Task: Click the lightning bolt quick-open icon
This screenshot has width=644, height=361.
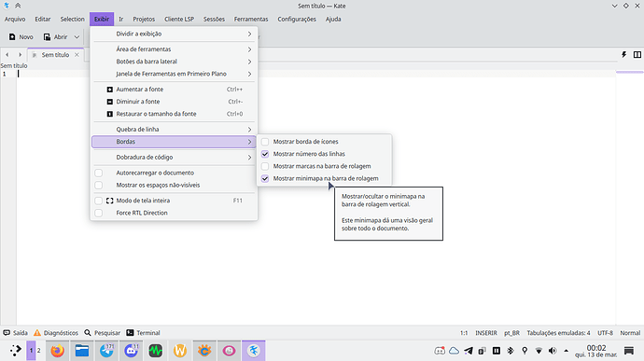Action: pyautogui.click(x=623, y=55)
